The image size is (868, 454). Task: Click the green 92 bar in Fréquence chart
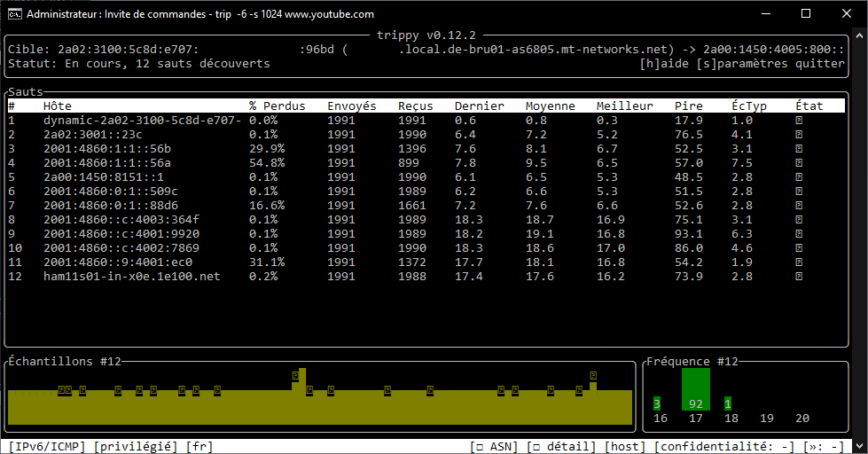[x=696, y=389]
